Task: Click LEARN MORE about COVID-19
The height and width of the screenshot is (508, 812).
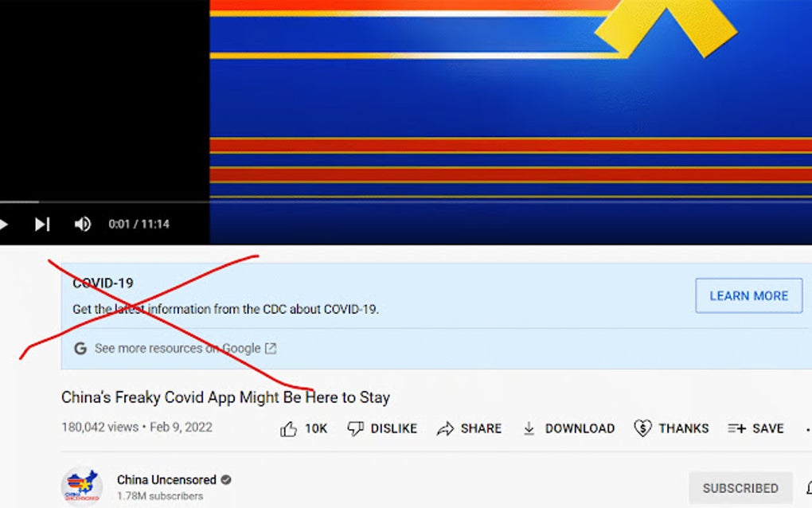Action: coord(749,295)
